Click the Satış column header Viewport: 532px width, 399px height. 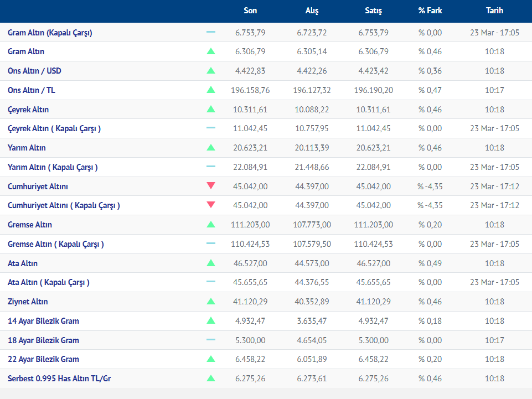coord(373,11)
